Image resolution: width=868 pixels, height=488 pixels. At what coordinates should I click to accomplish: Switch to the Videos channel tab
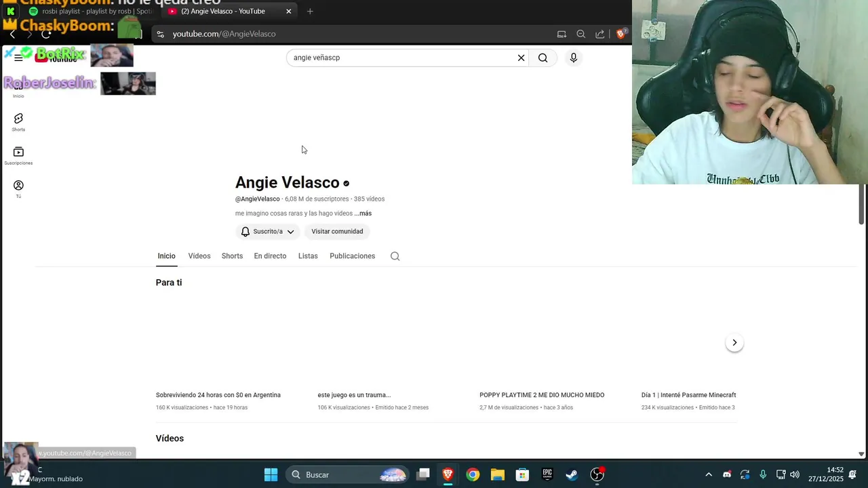click(199, 256)
